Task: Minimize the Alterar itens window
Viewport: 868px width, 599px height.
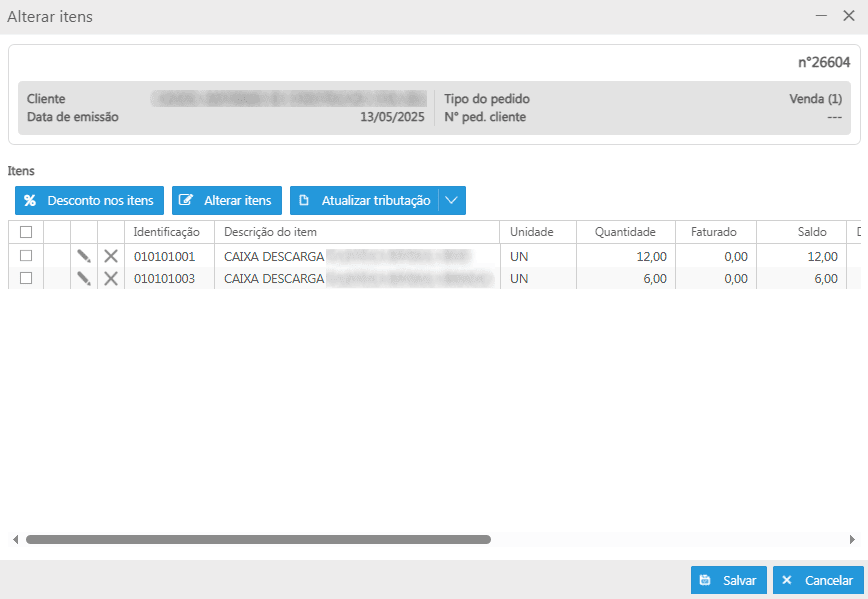Action: 821,16
